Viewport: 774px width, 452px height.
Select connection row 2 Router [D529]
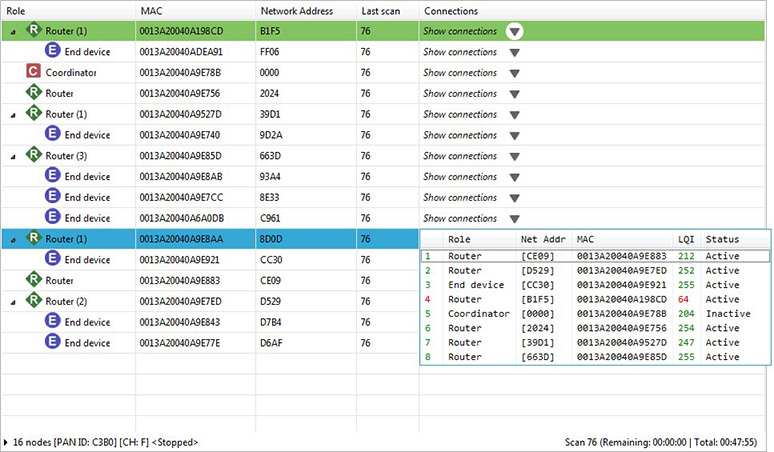595,270
